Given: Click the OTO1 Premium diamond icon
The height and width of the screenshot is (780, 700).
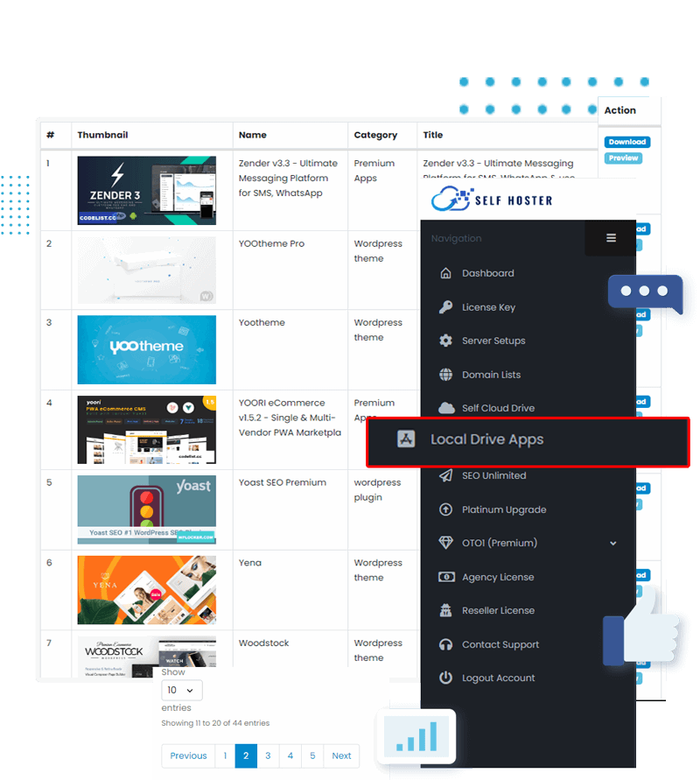Looking at the screenshot, I should [x=445, y=543].
